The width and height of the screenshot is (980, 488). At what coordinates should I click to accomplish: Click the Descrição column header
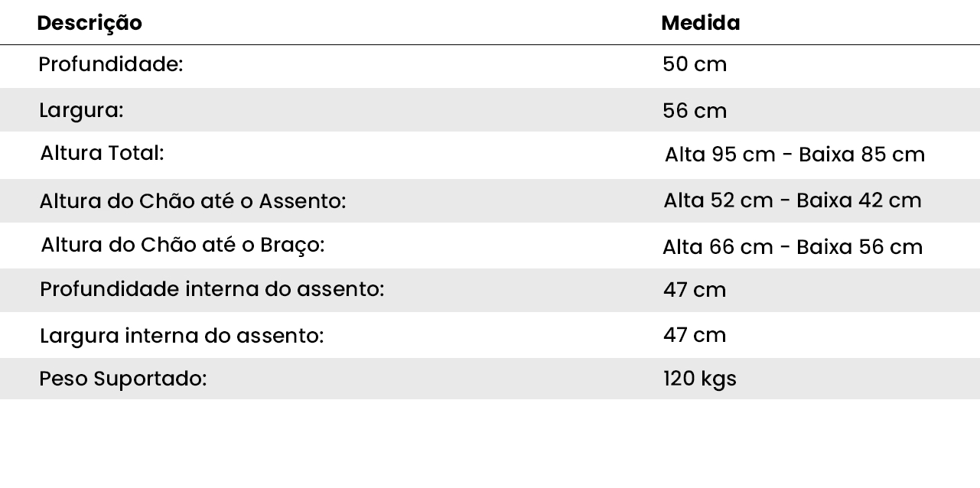(90, 23)
